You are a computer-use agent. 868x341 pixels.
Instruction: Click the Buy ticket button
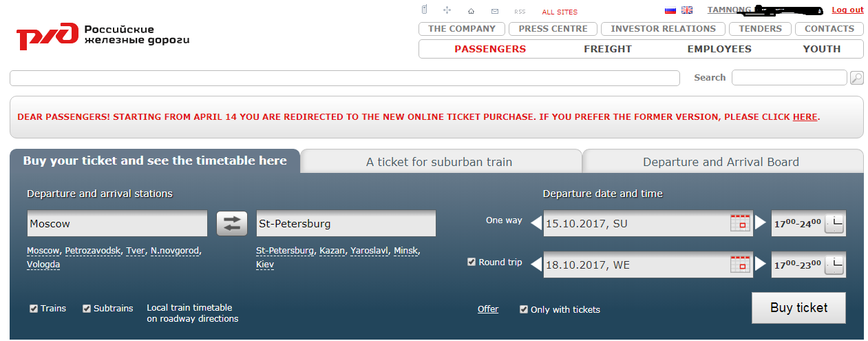[798, 308]
